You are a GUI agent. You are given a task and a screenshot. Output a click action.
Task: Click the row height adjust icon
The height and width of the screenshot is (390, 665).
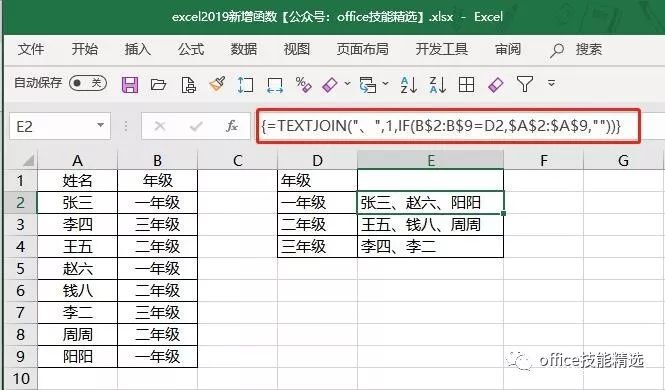[x=245, y=84]
